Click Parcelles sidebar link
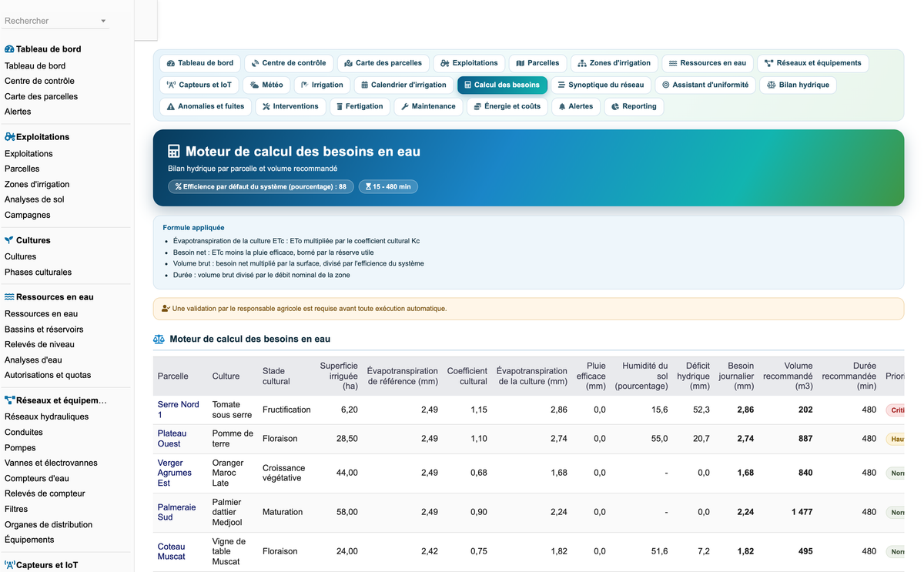Viewport: 924px width, 572px height. [22, 169]
